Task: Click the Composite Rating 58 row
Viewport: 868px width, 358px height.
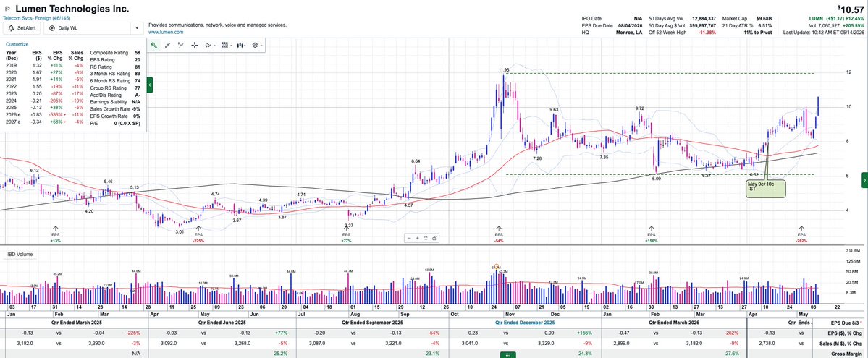Action: (x=114, y=53)
